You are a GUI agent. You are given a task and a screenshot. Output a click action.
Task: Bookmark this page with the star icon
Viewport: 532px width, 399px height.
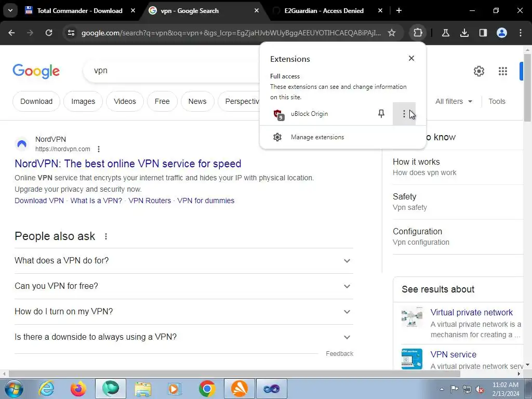(x=392, y=33)
